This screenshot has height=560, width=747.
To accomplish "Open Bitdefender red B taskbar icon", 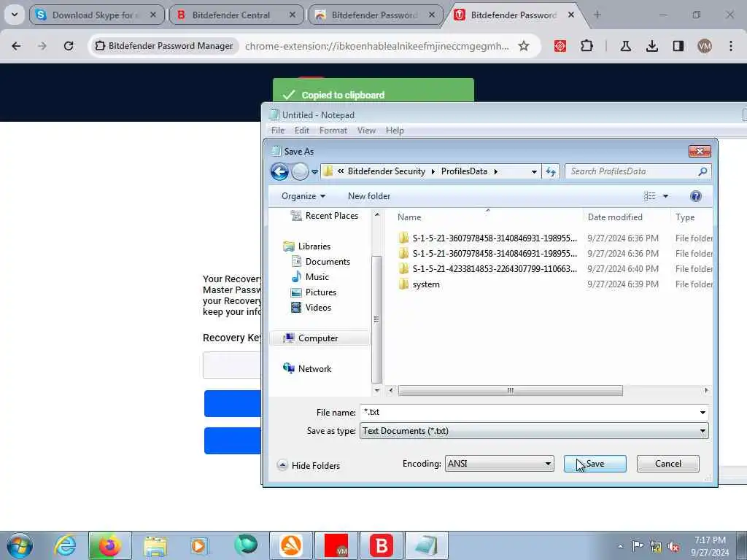I will (x=381, y=545).
